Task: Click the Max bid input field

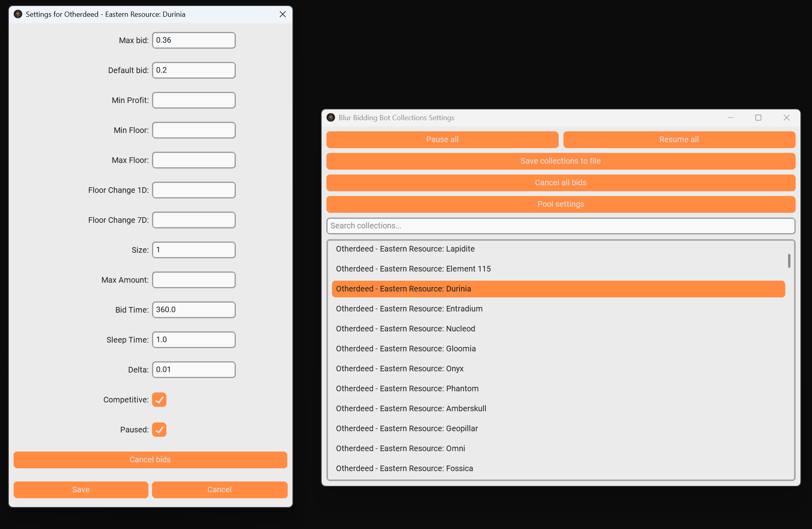Action: coord(194,40)
